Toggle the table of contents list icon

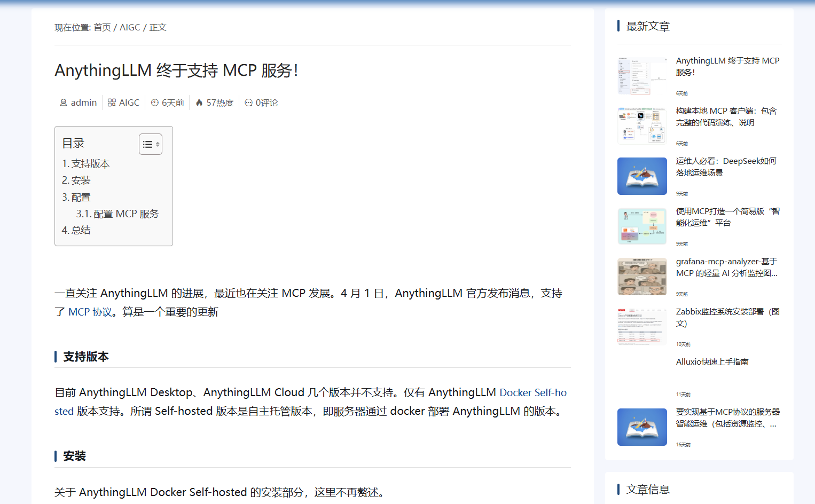(x=151, y=144)
